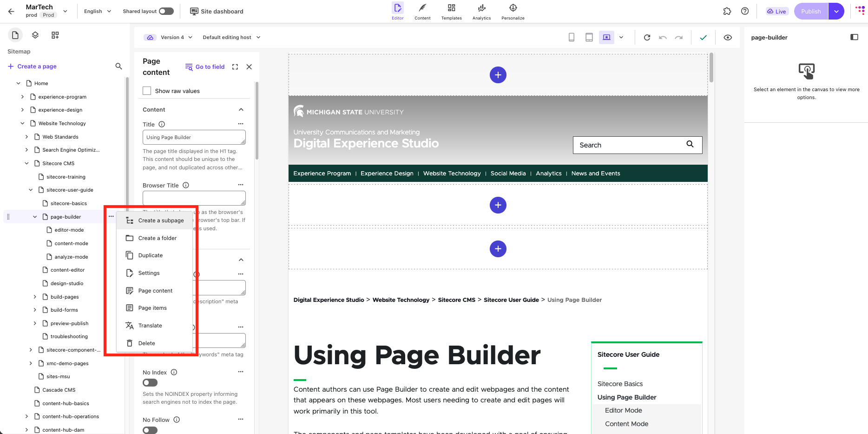Open the English language dropdown
Image resolution: width=868 pixels, height=434 pixels.
click(98, 11)
